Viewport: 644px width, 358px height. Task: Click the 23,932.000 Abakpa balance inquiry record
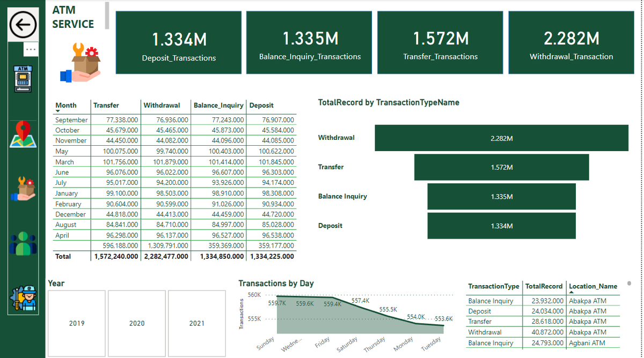pos(546,301)
